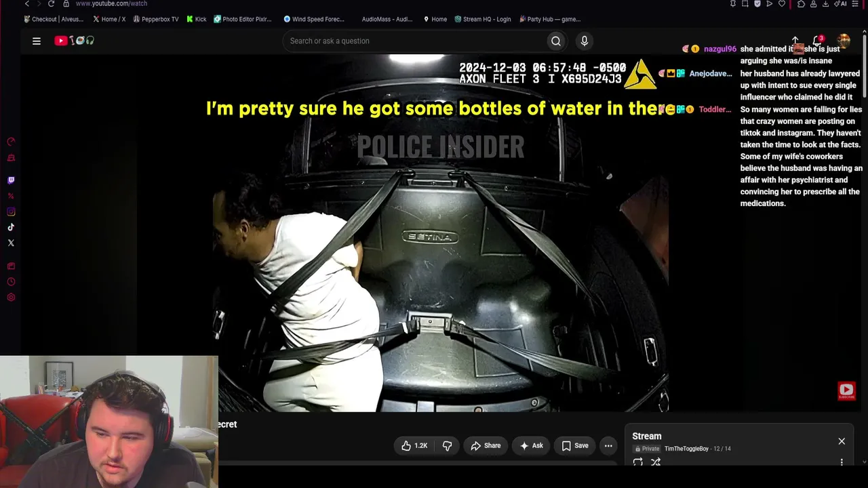Like the video with 1.2K likes
Viewport: 868px width, 488px height.
pyautogui.click(x=414, y=445)
